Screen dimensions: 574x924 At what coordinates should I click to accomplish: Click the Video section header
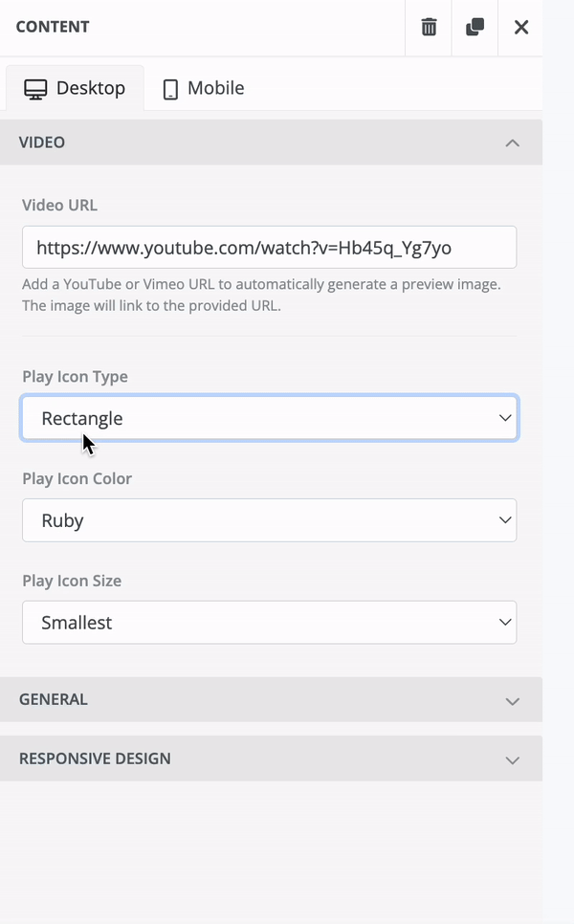pos(42,143)
